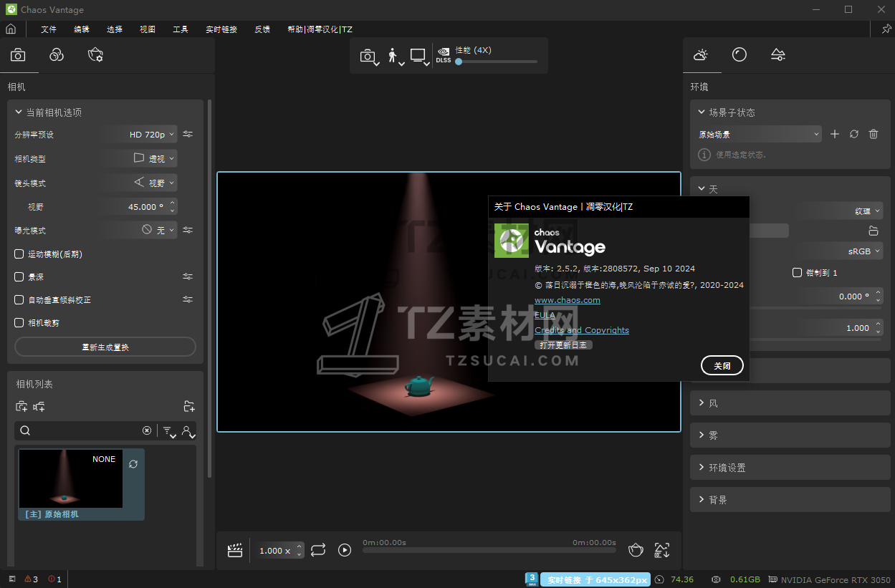Open the objects settings tab icon
This screenshot has height=588, width=895.
95,55
